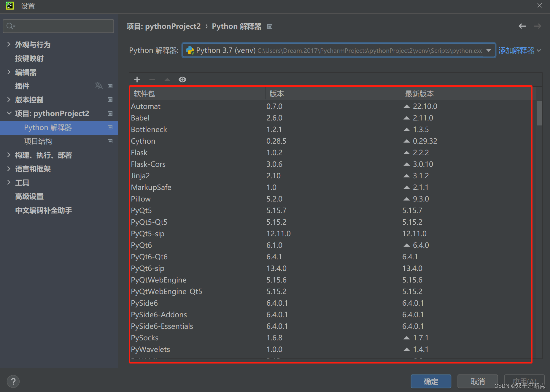Click the 应用 button
The width and height of the screenshot is (550, 392).
(x=524, y=381)
